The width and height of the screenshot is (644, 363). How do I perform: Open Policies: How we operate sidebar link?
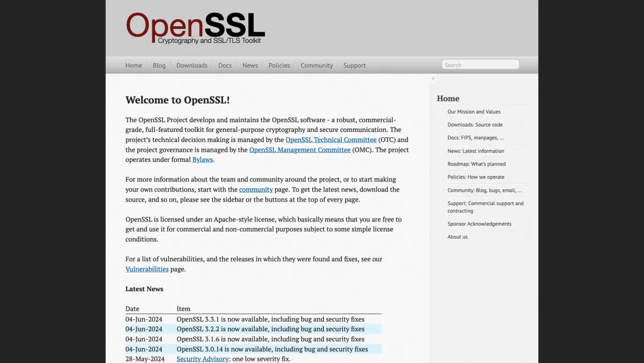(476, 177)
